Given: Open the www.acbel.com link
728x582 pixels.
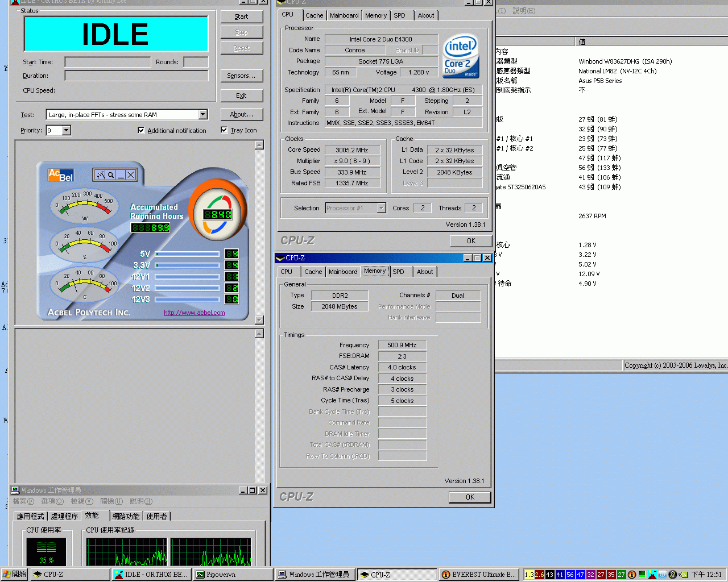Looking at the screenshot, I should coord(195,313).
